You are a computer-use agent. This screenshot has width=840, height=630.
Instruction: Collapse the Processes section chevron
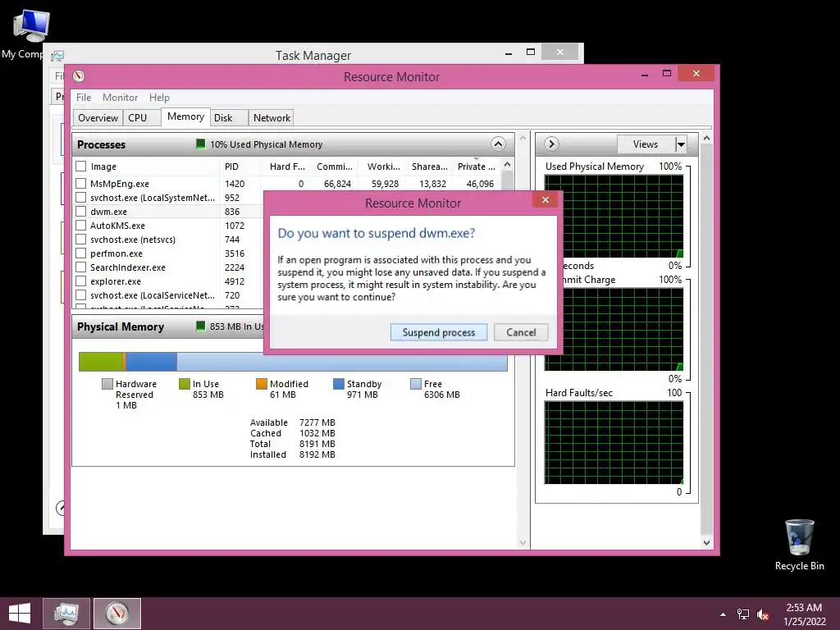[498, 144]
